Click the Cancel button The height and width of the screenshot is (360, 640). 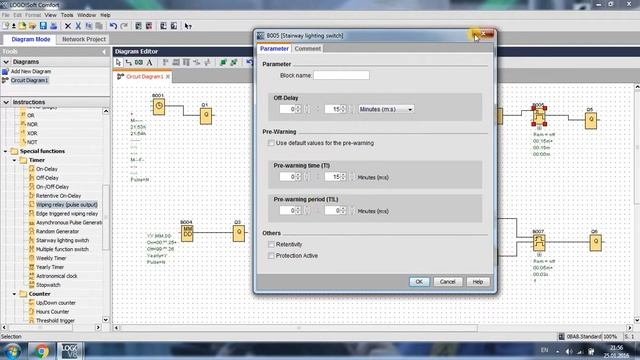(447, 282)
